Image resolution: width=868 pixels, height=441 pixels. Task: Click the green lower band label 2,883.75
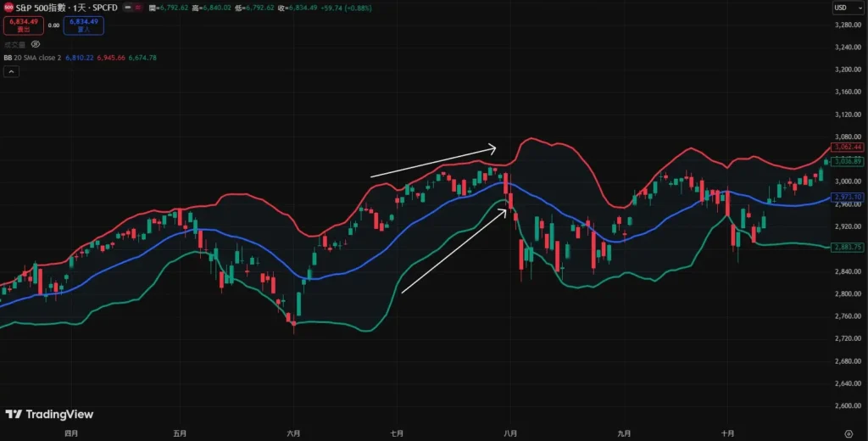pos(848,247)
